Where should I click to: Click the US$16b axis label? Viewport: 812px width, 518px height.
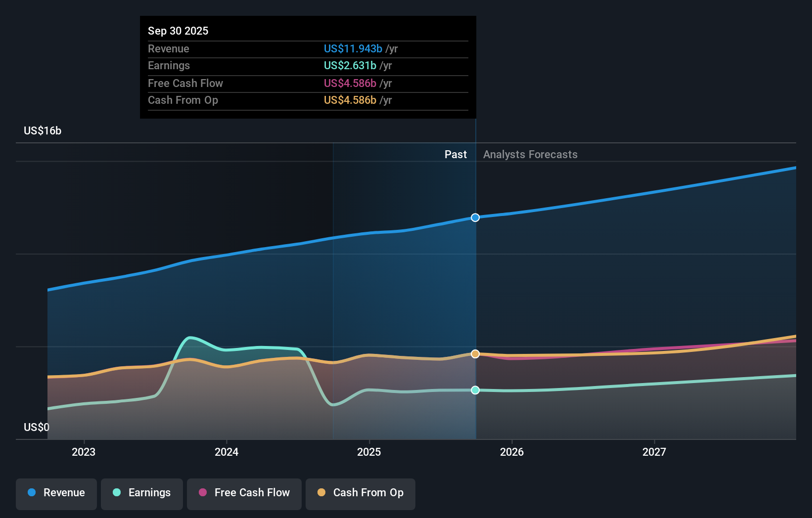pyautogui.click(x=42, y=131)
